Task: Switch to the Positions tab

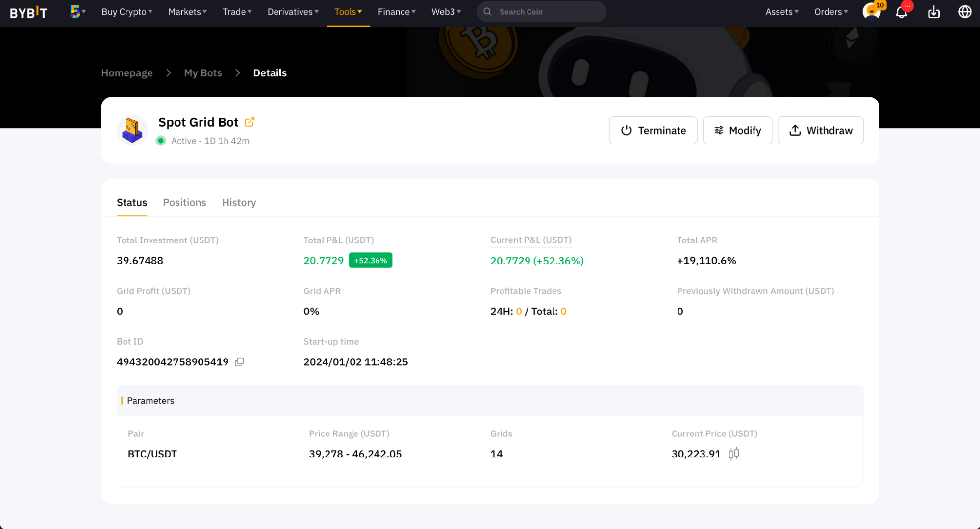Action: (184, 202)
